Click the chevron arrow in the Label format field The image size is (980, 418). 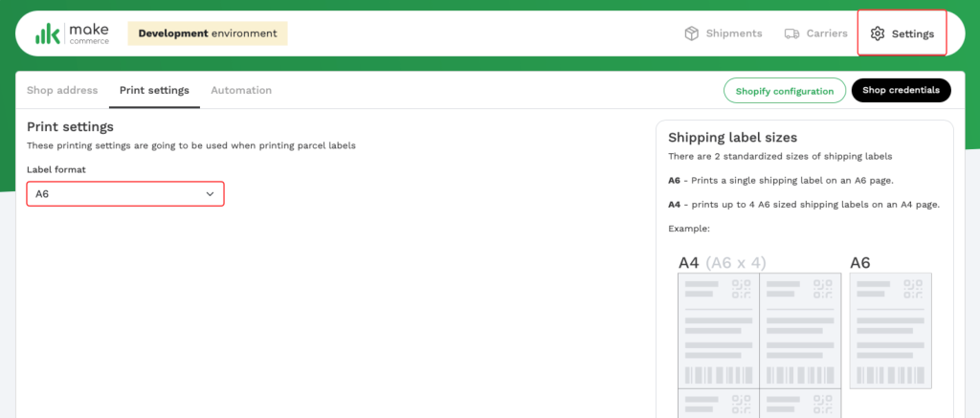[x=211, y=194]
